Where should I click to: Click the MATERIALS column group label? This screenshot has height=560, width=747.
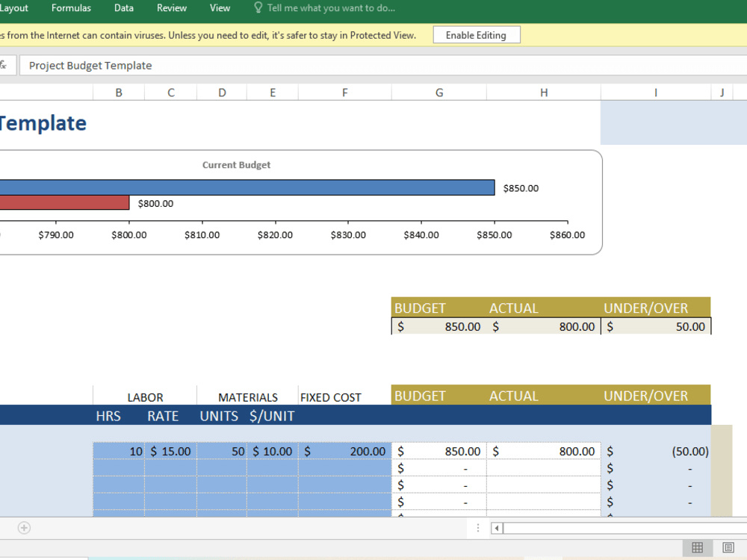pyautogui.click(x=248, y=397)
